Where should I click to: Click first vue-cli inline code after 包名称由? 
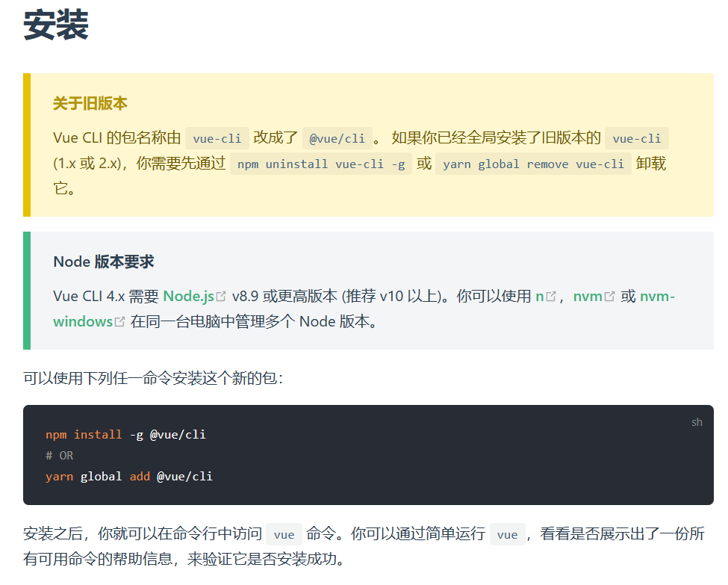(217, 138)
